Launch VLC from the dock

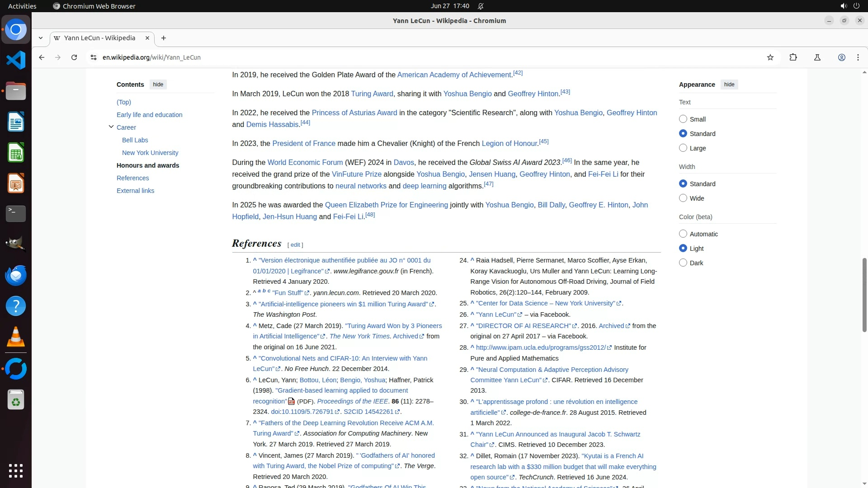point(15,337)
